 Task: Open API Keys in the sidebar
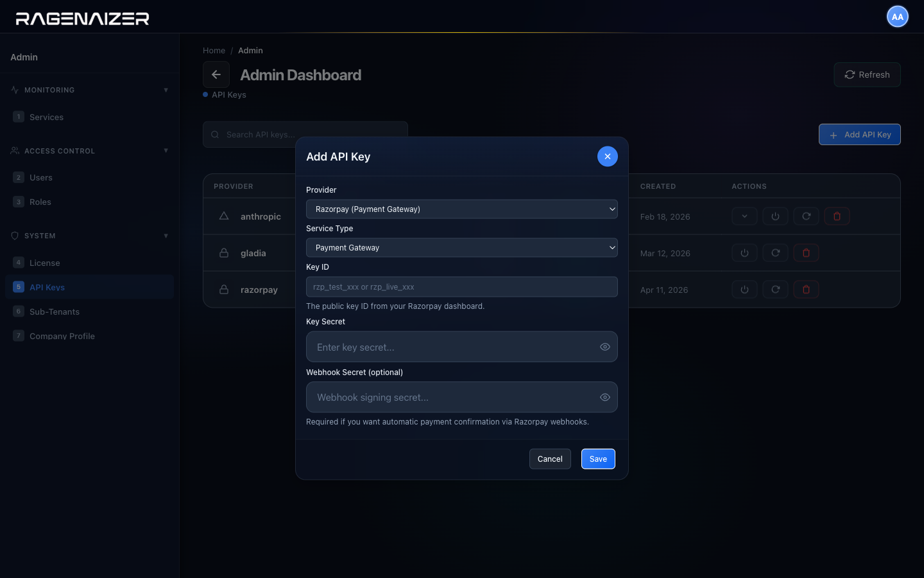pos(89,287)
